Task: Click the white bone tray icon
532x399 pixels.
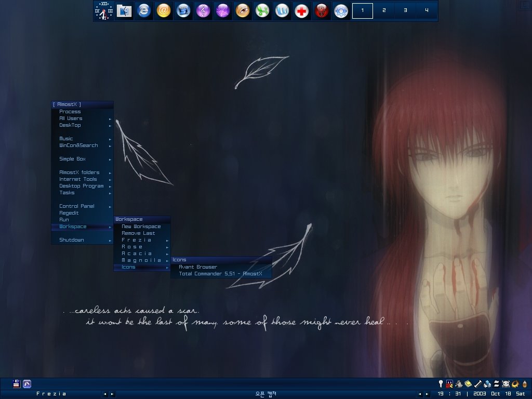Action: point(478,384)
